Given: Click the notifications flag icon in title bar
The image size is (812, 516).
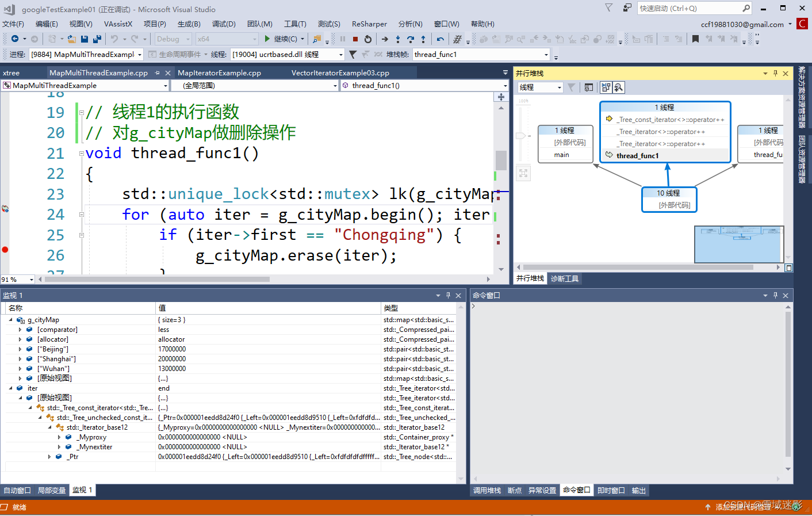Looking at the screenshot, I should (x=608, y=8).
